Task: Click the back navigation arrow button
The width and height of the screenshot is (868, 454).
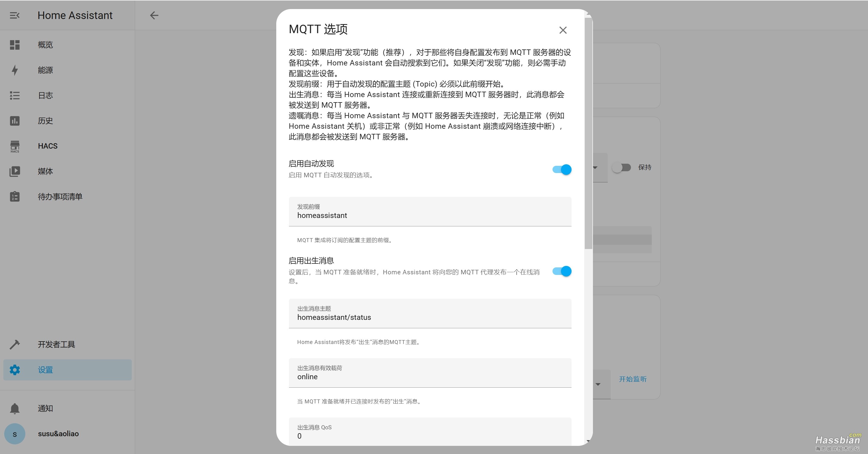Action: (154, 15)
